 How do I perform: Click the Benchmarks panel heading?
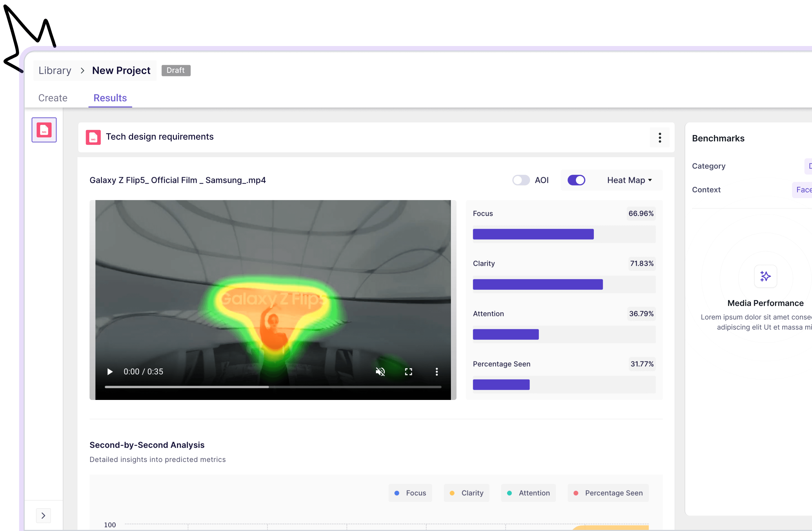718,138
